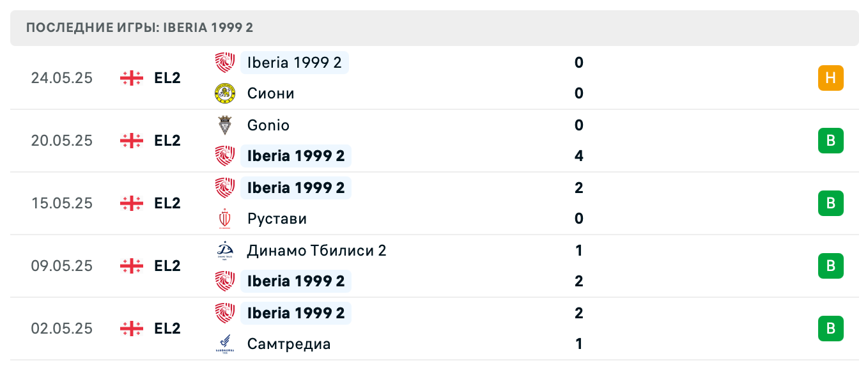Click the Последние игры: Iberia 1999 2 header

tap(140, 28)
